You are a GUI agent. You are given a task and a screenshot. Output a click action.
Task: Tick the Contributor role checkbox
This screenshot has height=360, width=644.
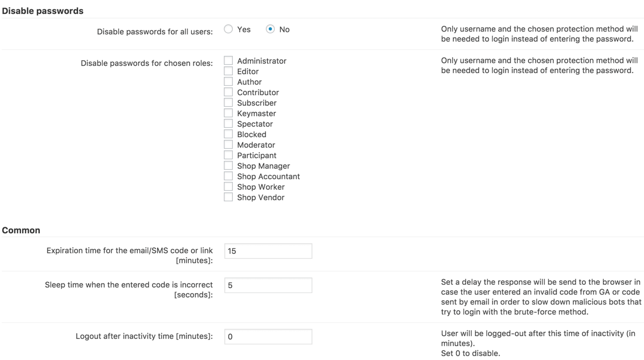pos(228,92)
